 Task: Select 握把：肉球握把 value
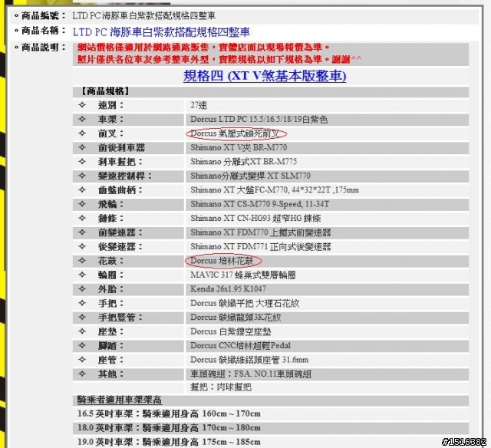pos(221,387)
